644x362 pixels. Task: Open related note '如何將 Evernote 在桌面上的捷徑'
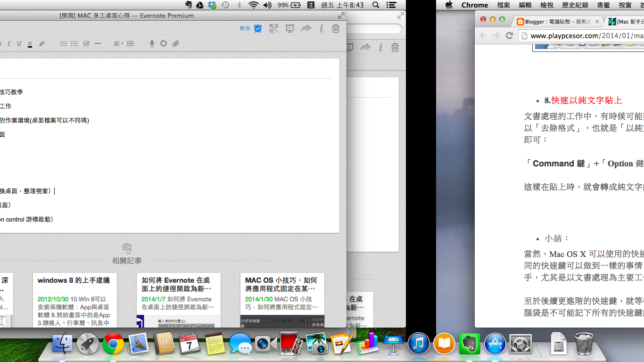click(179, 300)
